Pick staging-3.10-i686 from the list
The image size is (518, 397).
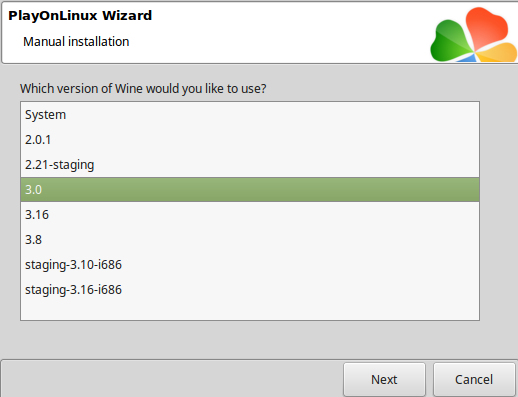tap(250, 265)
